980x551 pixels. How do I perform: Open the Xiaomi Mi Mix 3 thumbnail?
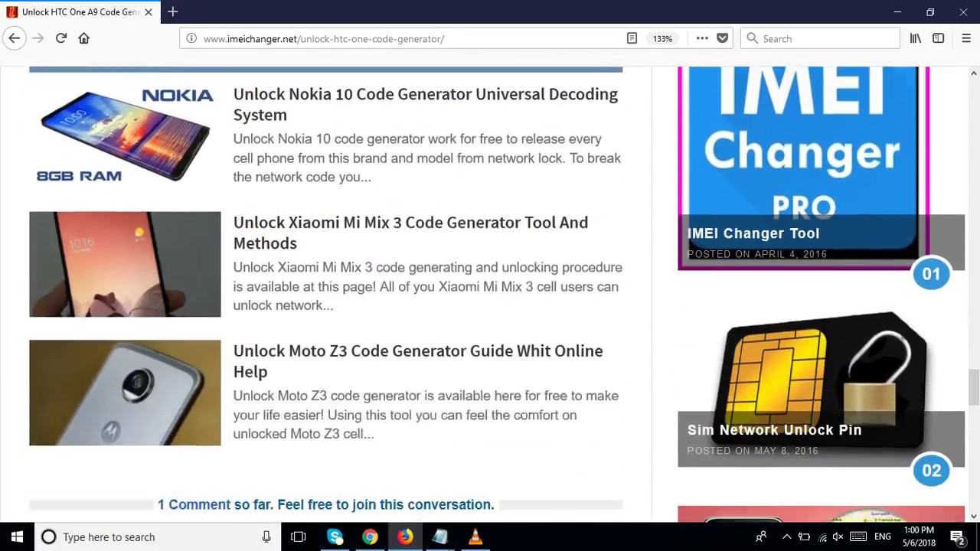tap(125, 264)
